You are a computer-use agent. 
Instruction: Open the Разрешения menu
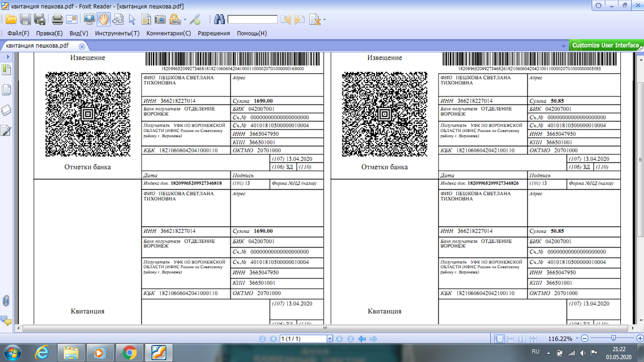tap(214, 33)
